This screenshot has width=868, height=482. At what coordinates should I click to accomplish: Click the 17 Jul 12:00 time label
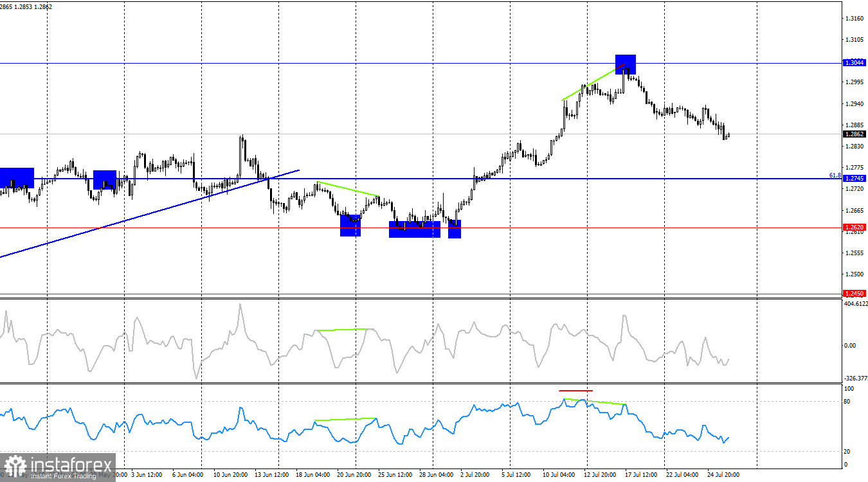click(640, 475)
